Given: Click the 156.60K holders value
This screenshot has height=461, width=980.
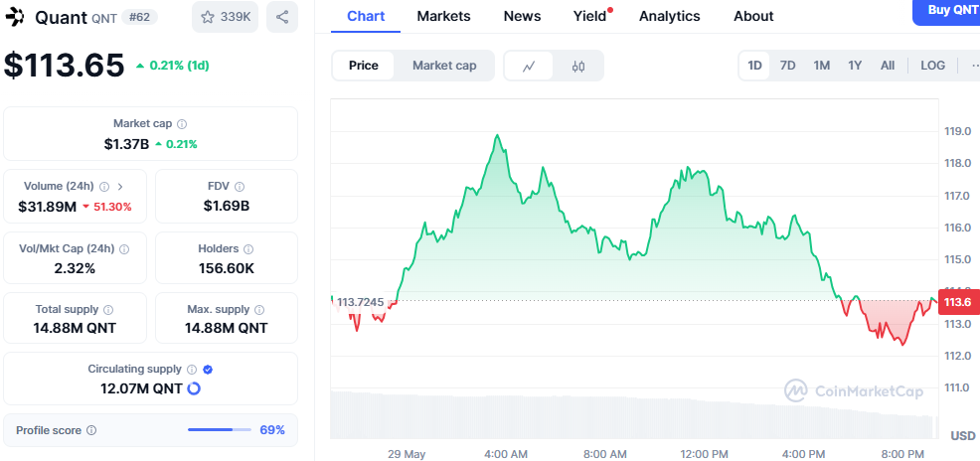Looking at the screenshot, I should pos(227,268).
